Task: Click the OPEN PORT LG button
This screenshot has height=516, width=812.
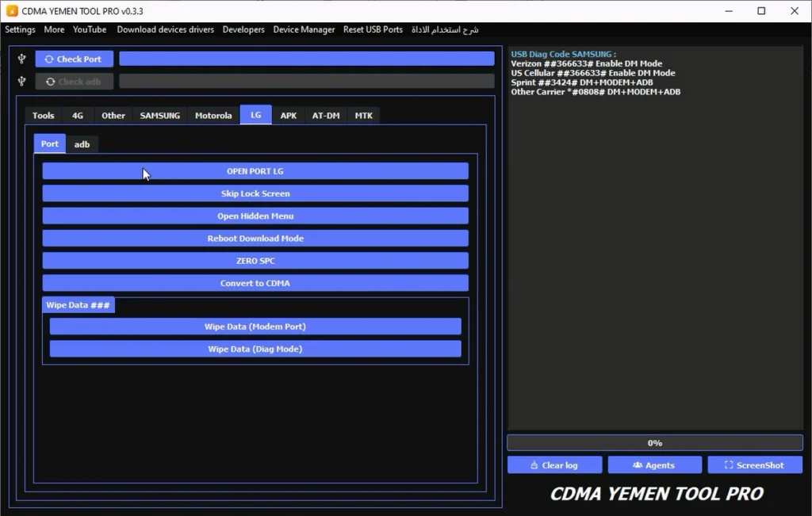Action: [x=255, y=171]
